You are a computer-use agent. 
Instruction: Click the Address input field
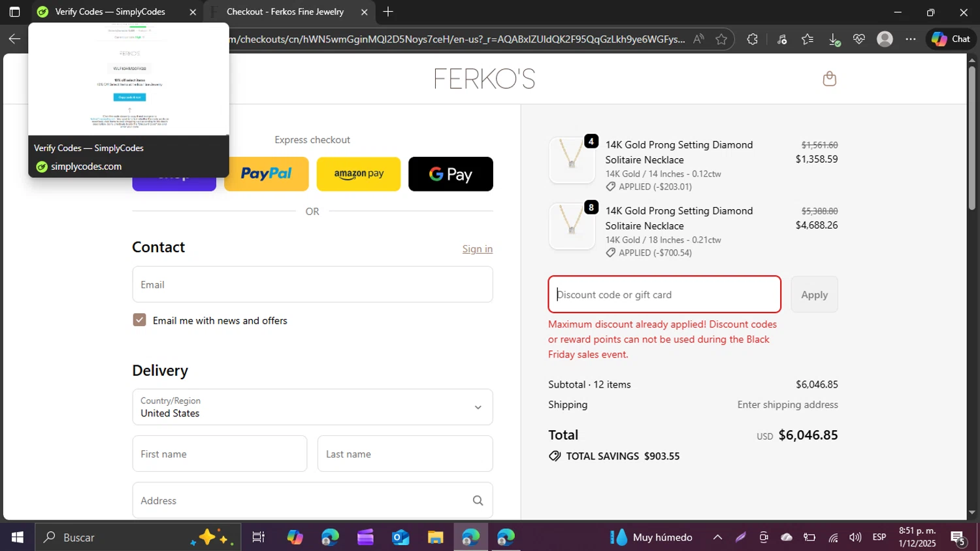tap(312, 500)
